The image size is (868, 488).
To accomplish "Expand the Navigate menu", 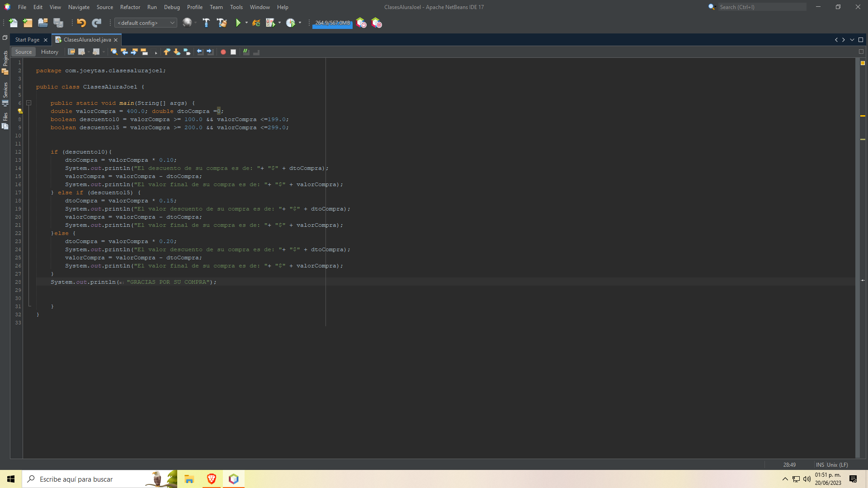I will click(78, 7).
